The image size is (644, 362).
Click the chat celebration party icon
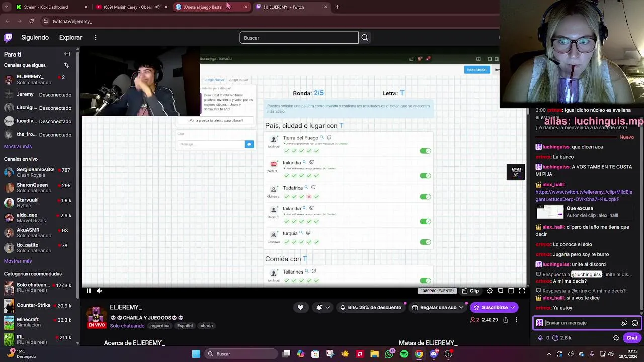click(624, 323)
